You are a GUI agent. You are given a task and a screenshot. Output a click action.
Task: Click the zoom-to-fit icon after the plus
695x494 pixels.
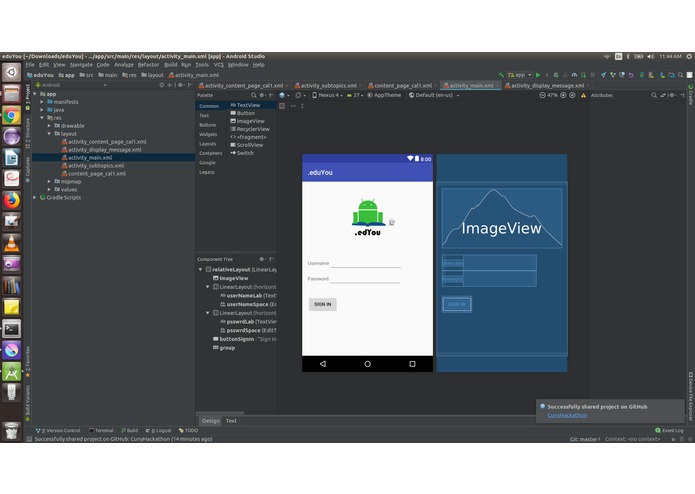[x=572, y=95]
